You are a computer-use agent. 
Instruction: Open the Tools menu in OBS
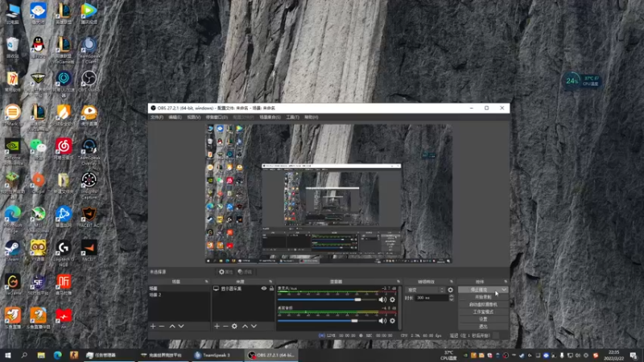(x=292, y=117)
